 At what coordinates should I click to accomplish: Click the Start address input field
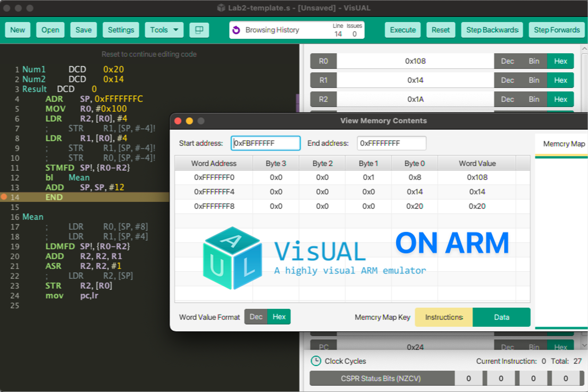coord(266,143)
